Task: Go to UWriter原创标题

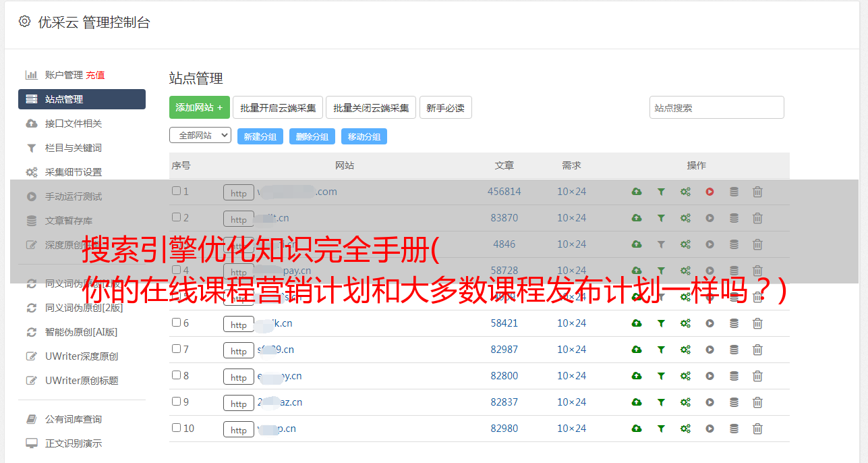Action: (82, 381)
